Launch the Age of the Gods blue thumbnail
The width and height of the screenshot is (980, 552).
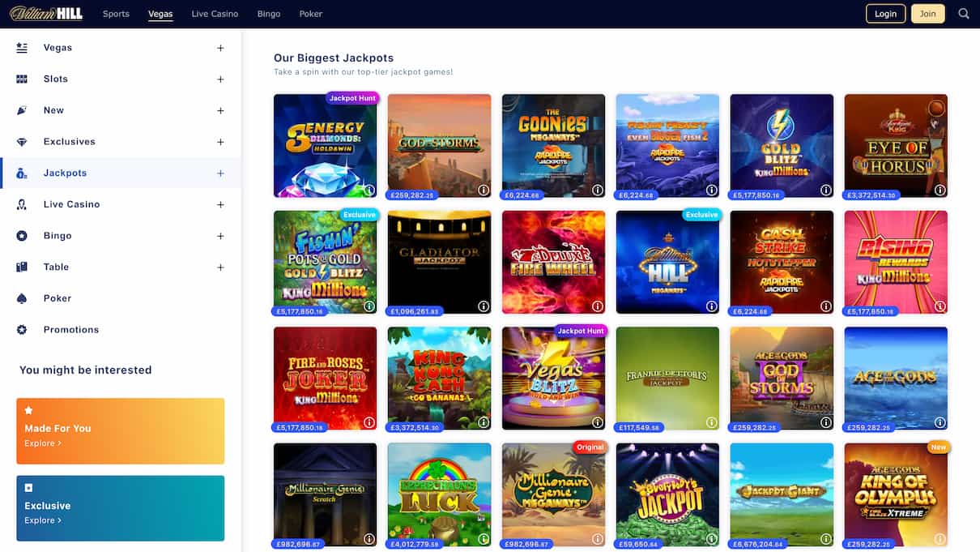point(896,379)
